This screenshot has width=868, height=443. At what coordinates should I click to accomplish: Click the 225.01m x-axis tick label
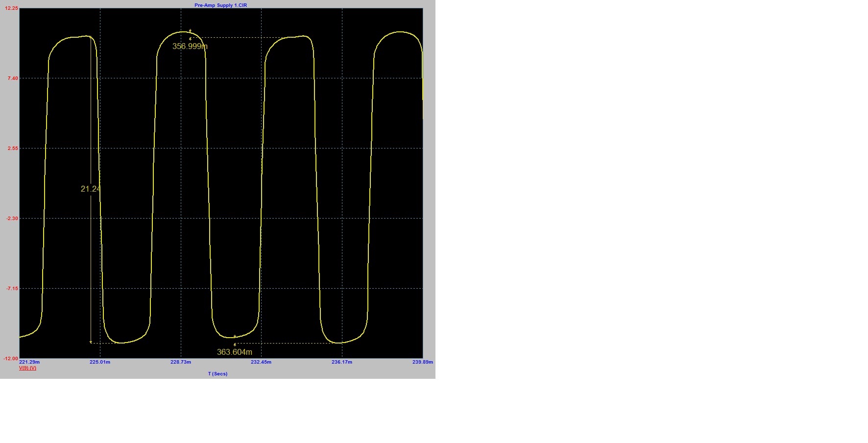coord(100,362)
